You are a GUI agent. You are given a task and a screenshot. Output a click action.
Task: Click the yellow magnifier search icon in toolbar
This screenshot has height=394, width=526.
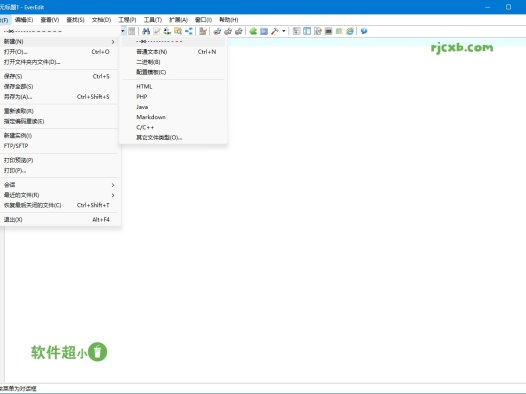178,31
